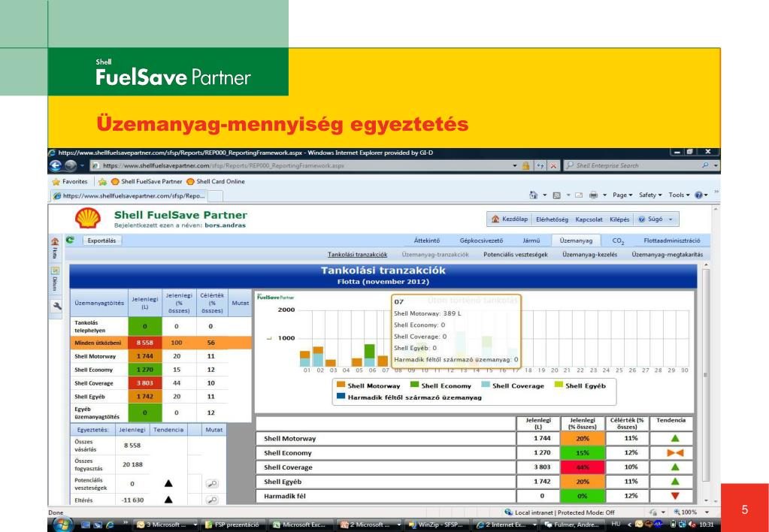Screen dimensions: 769x532
Task: Open the print options dropdown arrow
Action: click(x=604, y=195)
